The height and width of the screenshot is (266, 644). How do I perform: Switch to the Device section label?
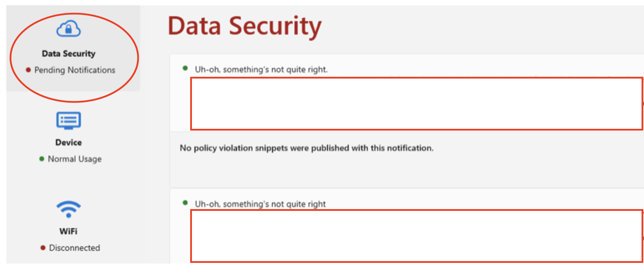(x=69, y=142)
